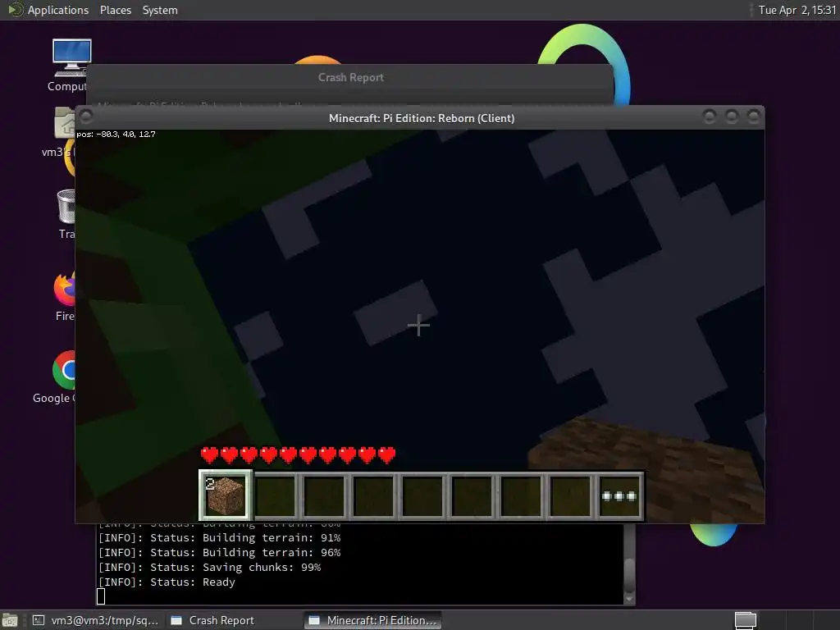Maximize the Minecraft Pi Edition window

[x=731, y=116]
